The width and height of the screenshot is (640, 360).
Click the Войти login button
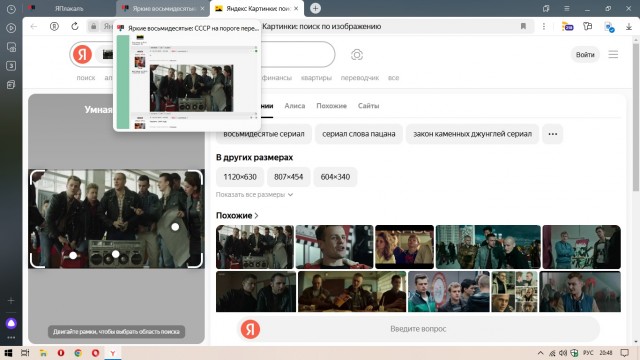pyautogui.click(x=585, y=55)
